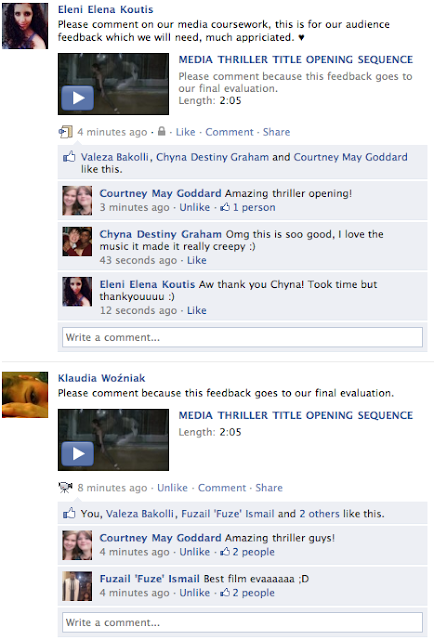Share the first post by Eleni
The height and width of the screenshot is (640, 434).
[x=276, y=132]
